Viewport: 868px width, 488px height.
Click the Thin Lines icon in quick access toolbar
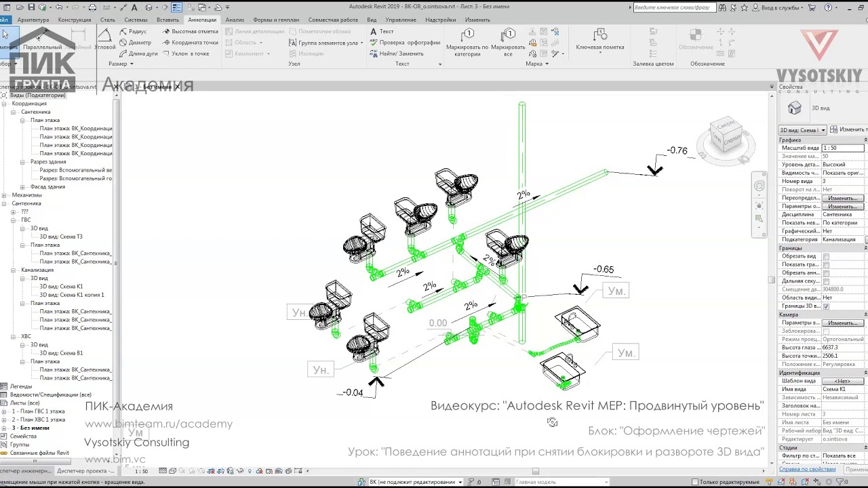(176, 7)
